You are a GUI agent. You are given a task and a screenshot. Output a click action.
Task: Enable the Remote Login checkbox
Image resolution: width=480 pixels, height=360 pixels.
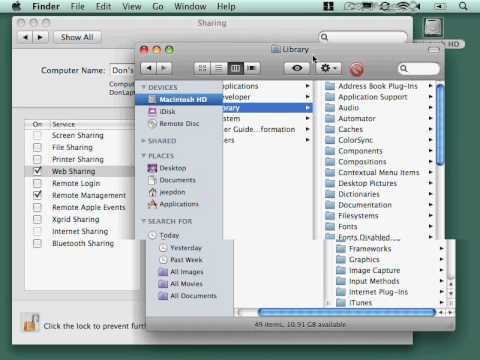coord(37,183)
